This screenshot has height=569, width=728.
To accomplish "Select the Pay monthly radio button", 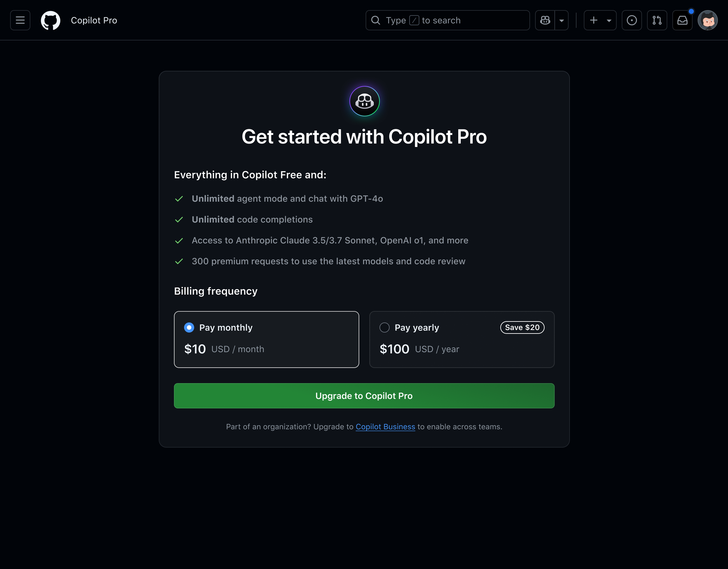I will [189, 327].
